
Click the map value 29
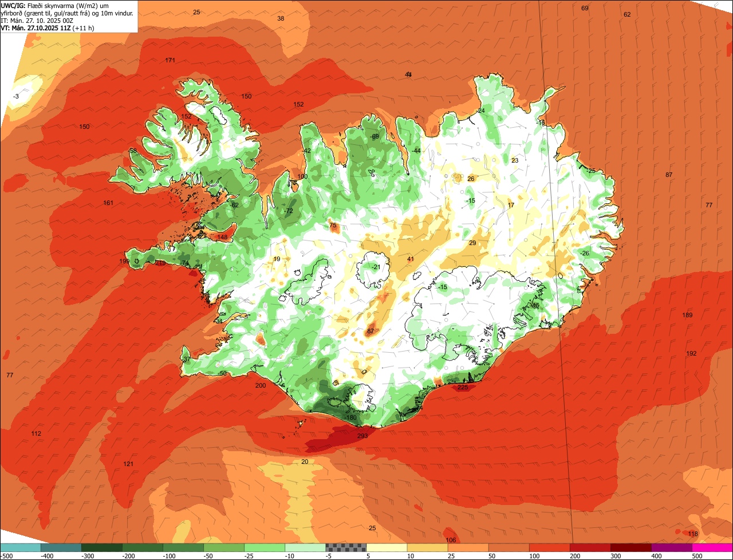coord(472,243)
